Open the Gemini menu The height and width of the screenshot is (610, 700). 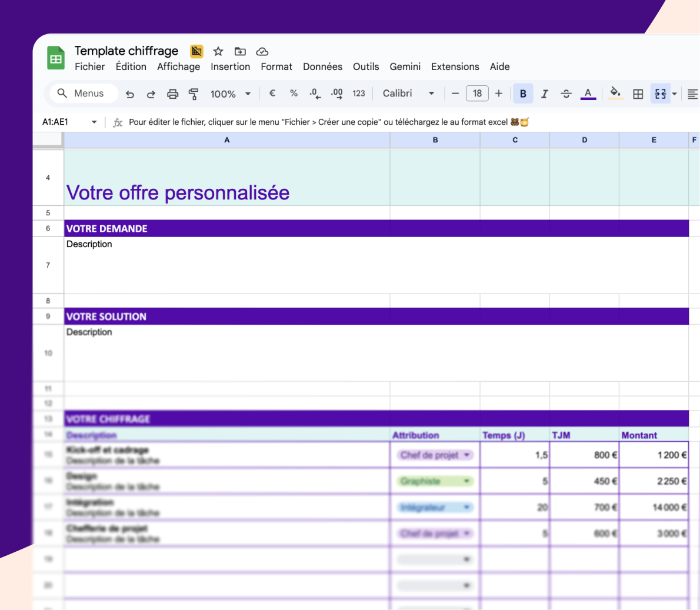click(x=405, y=66)
